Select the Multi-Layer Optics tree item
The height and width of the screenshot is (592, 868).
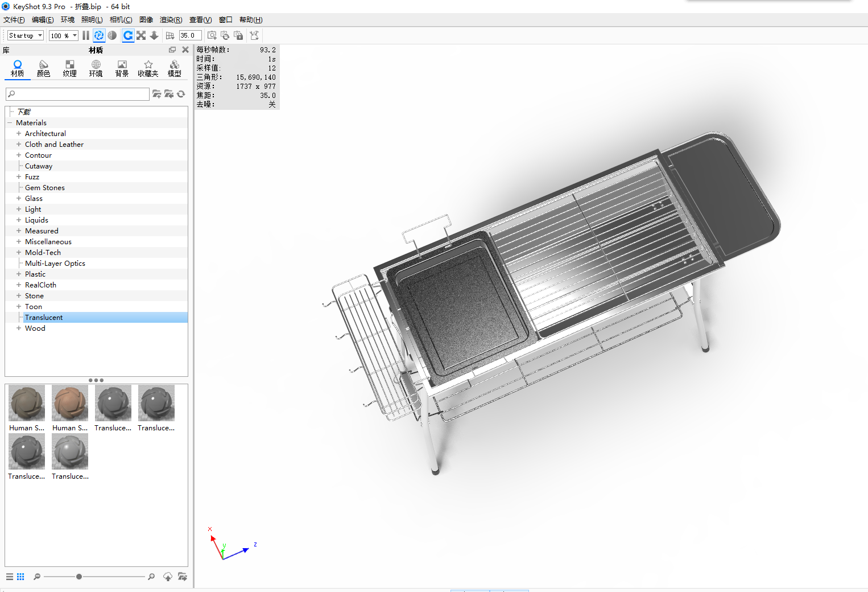(55, 264)
